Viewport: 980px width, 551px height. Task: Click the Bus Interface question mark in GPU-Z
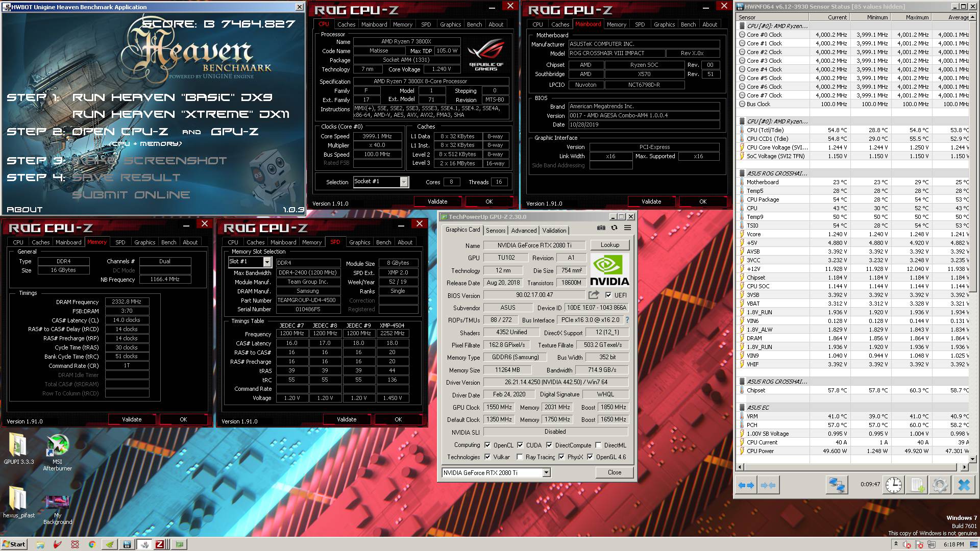tap(627, 320)
